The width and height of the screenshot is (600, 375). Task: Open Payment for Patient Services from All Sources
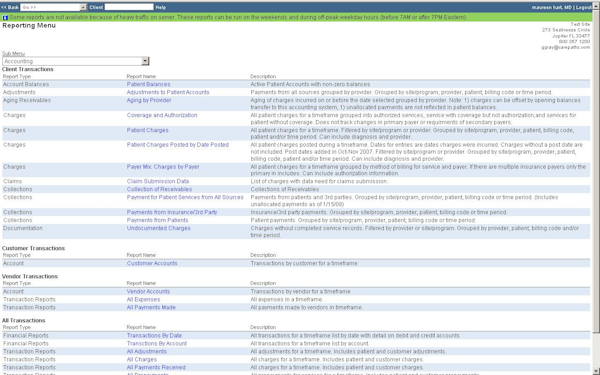(185, 197)
